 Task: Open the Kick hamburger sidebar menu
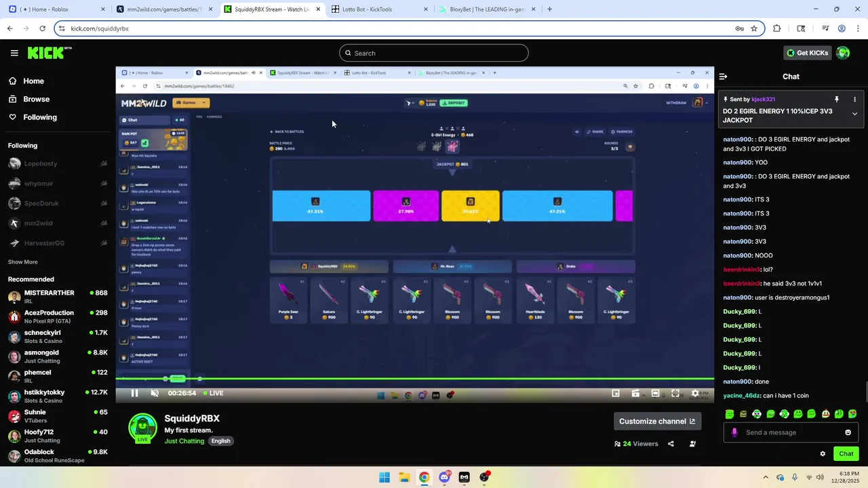coord(14,53)
